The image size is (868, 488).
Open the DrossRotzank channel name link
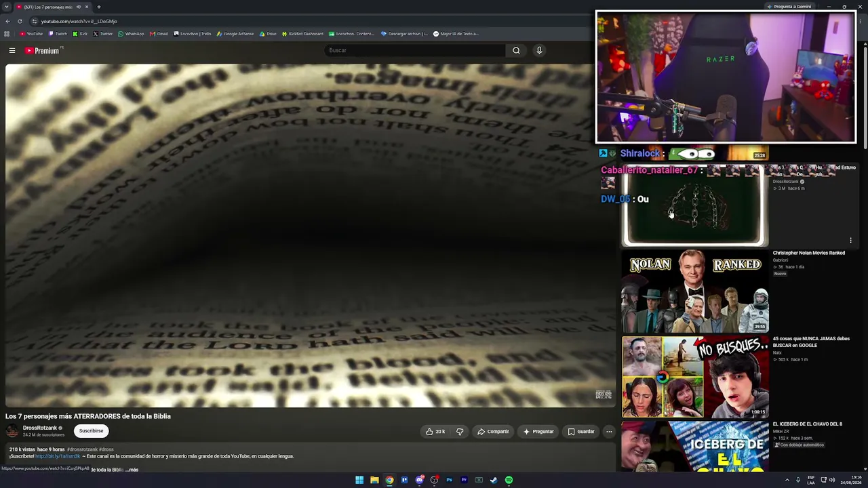click(40, 428)
